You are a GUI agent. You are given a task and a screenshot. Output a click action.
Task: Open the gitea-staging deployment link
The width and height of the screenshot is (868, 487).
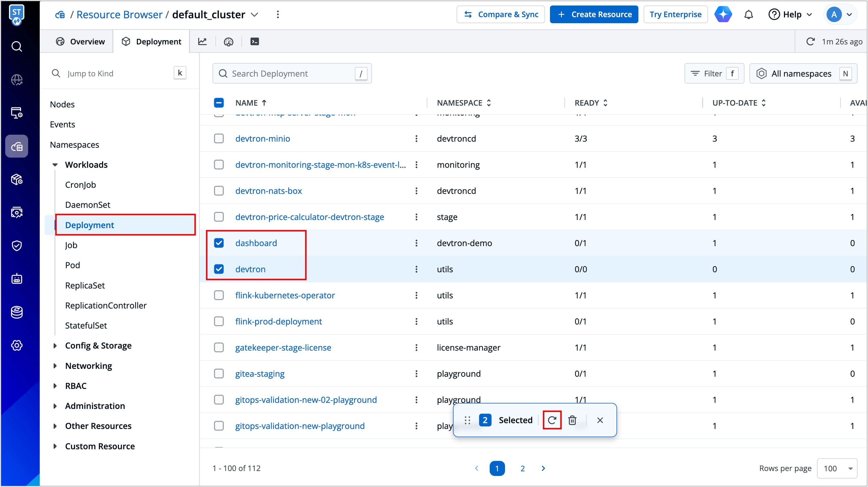click(259, 374)
